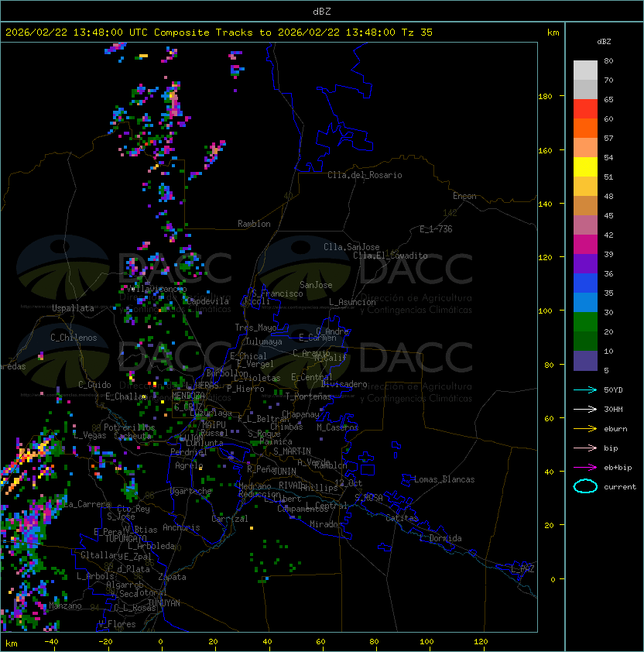
Task: Click the 'Zapata' map label
Action: coord(172,577)
